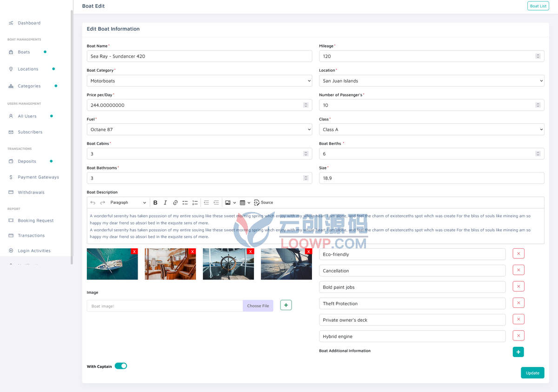Remove the ship steering wheel photo

click(x=251, y=252)
